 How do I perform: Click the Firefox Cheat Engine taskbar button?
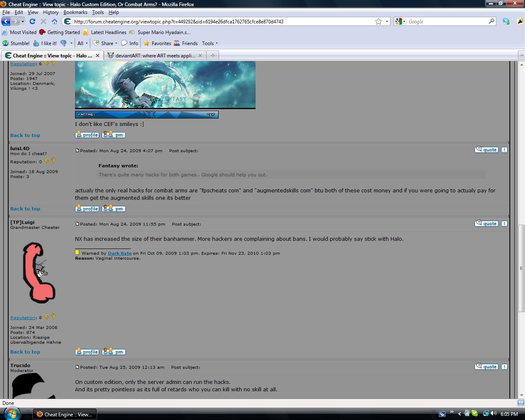click(64, 414)
